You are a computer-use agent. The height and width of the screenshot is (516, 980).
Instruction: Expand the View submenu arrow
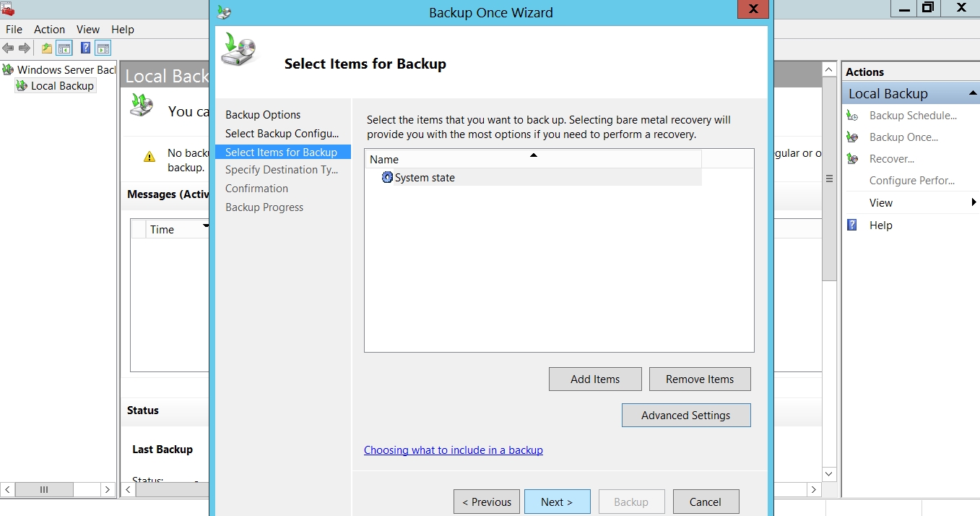pos(974,203)
